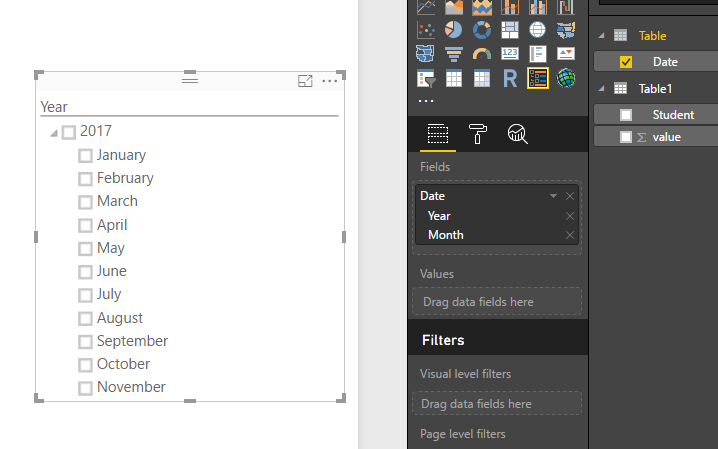Click the Values drag data fields area
The width and height of the screenshot is (718, 449).
point(497,302)
